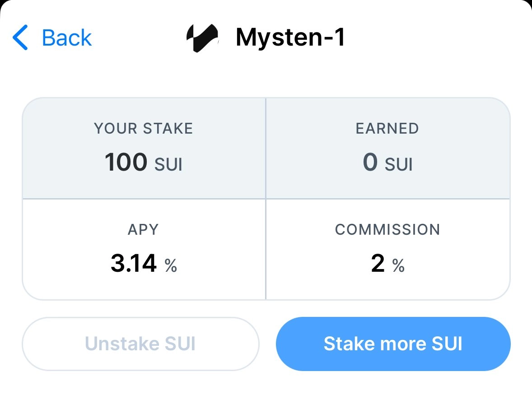This screenshot has height=404, width=532.
Task: Select the YOUR STAKE label
Action: (x=144, y=129)
